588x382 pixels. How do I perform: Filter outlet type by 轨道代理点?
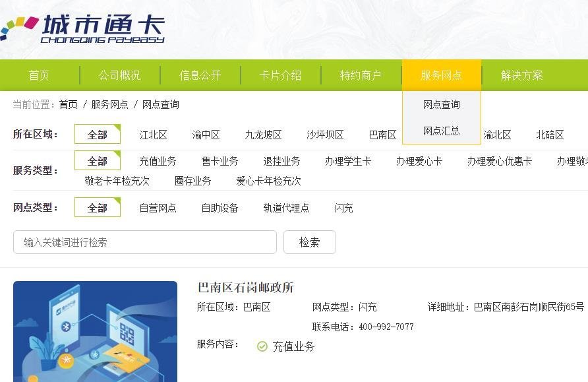(x=286, y=208)
